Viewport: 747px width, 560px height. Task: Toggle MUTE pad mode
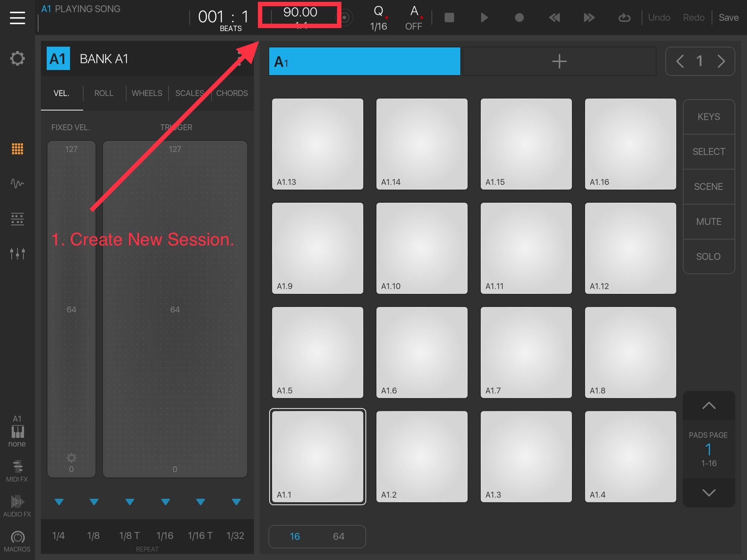pos(709,222)
